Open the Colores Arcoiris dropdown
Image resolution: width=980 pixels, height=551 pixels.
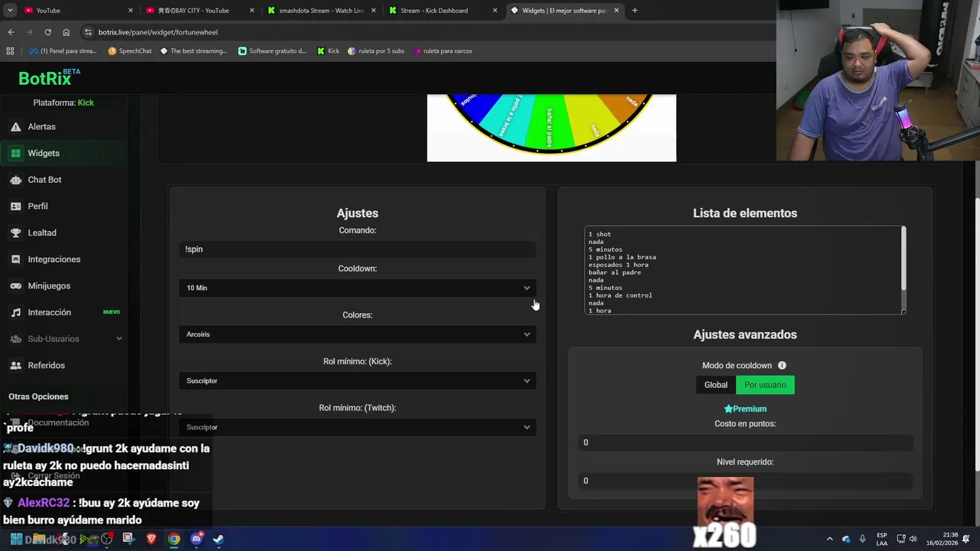[358, 334]
